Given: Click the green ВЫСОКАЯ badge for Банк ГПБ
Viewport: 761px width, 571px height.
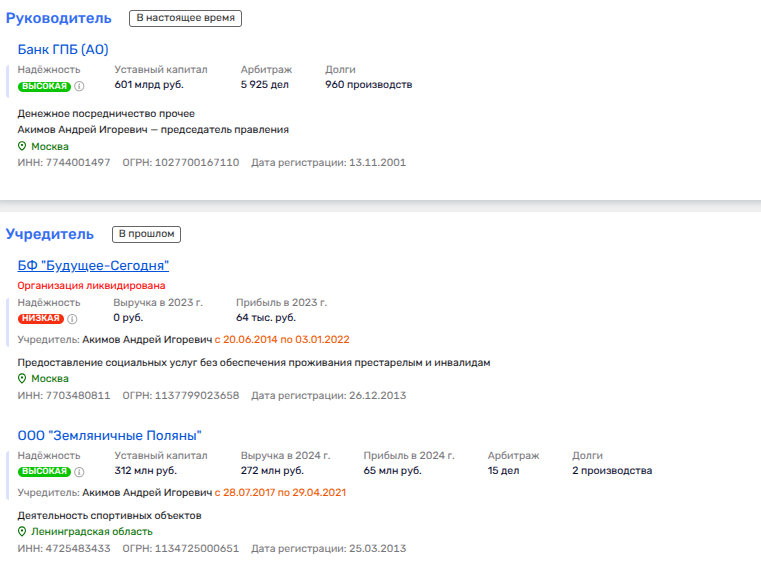Looking at the screenshot, I should pyautogui.click(x=44, y=86).
